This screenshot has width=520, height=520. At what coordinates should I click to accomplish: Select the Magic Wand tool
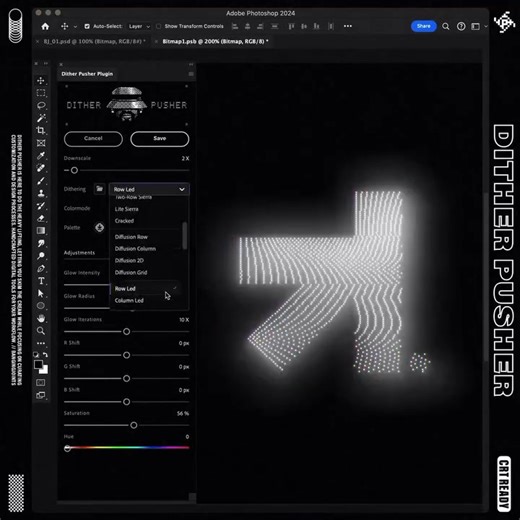(41, 118)
